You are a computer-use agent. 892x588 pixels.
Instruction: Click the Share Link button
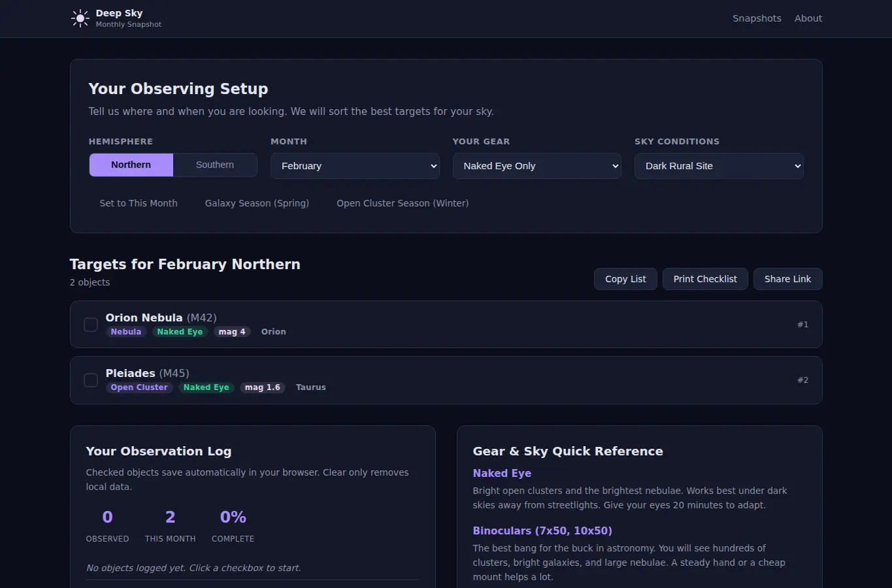pos(787,279)
